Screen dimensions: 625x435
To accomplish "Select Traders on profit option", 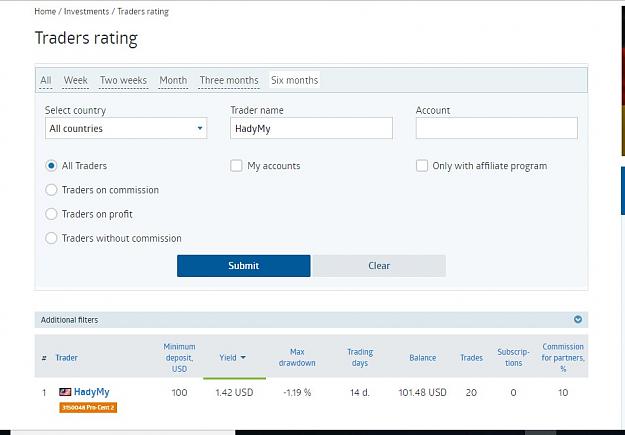I will tap(51, 214).
